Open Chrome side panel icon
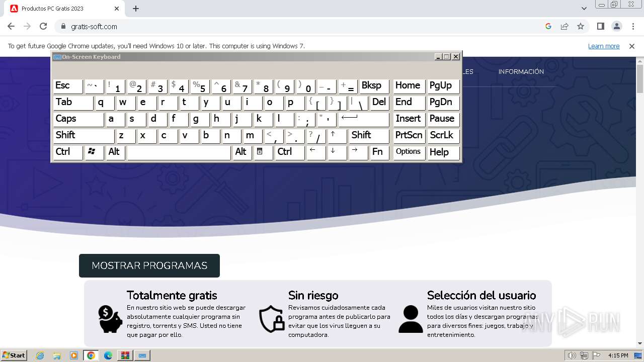The image size is (644, 362). [601, 26]
